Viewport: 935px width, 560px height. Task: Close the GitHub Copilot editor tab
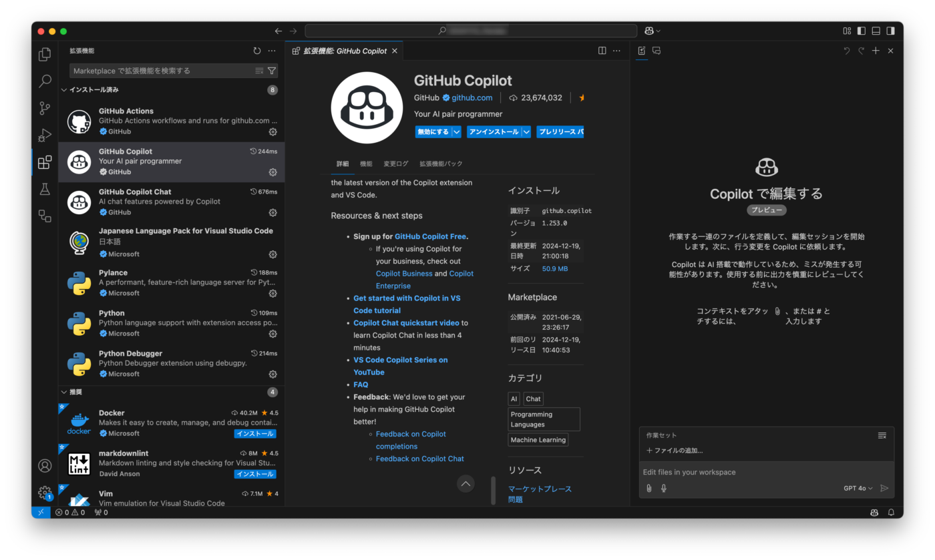coord(395,51)
